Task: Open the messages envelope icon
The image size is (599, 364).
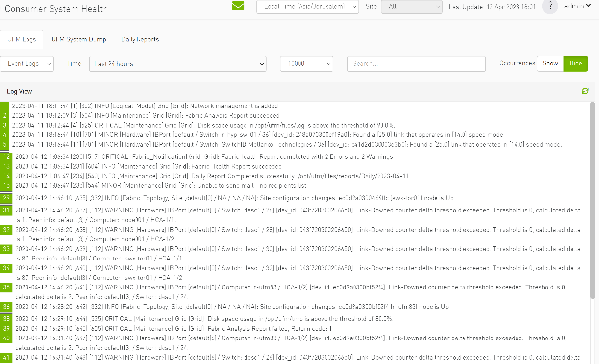Action: point(238,6)
